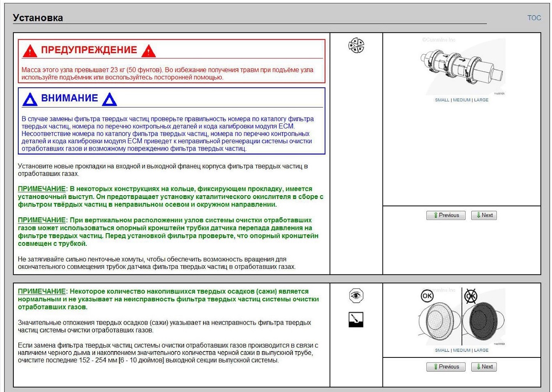Select SMALL size for the first illustration
The width and height of the screenshot is (552, 392).
(442, 100)
